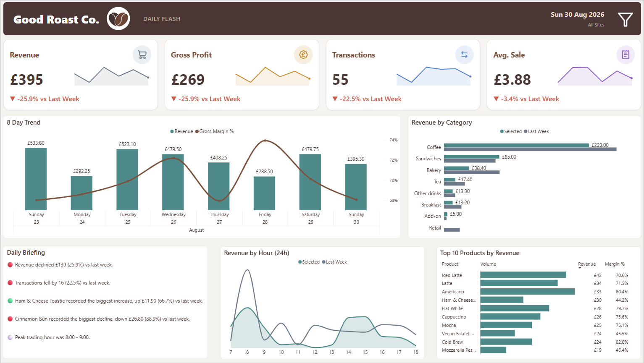Click the red down triangle on the Revenue card
This screenshot has height=363, width=644.
click(x=13, y=99)
